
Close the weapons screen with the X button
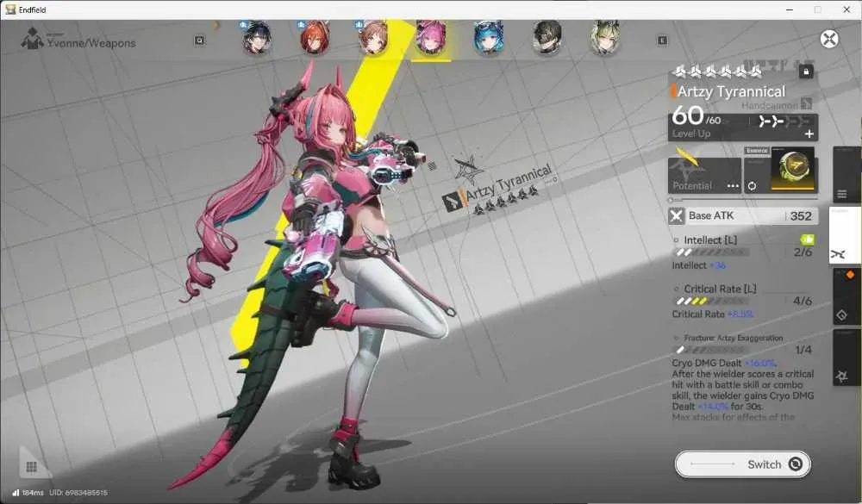click(x=829, y=39)
